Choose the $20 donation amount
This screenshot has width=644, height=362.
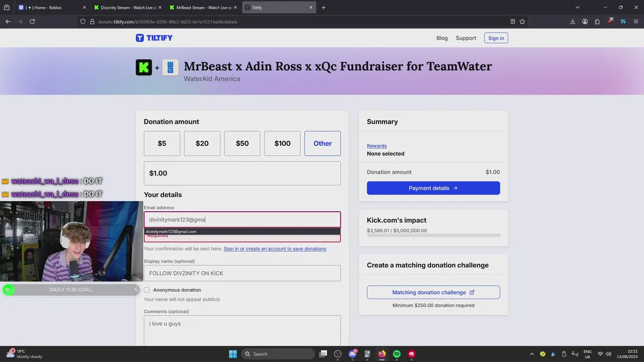click(202, 143)
